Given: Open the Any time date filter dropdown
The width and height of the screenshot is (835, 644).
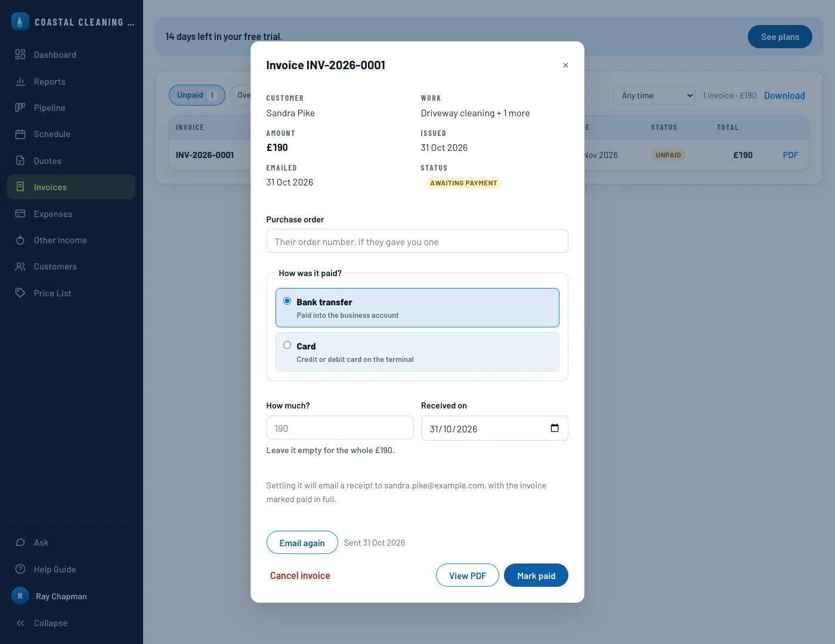Looking at the screenshot, I should [x=654, y=95].
